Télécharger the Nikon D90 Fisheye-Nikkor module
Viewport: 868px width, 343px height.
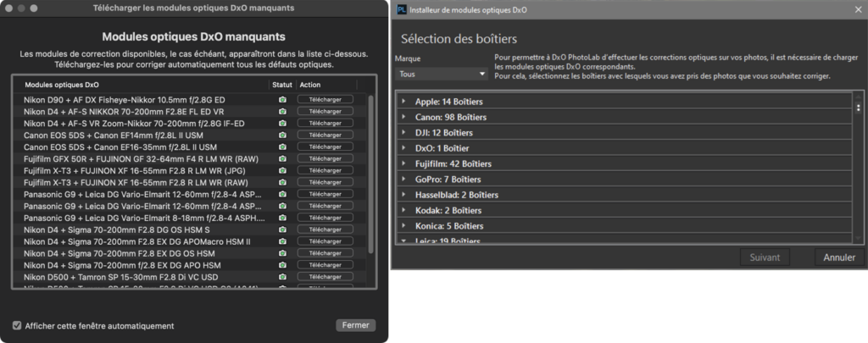(325, 100)
